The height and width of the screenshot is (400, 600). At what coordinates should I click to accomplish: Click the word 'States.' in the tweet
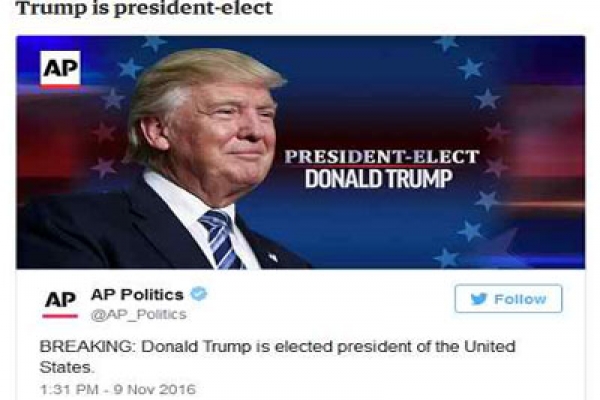[66, 367]
